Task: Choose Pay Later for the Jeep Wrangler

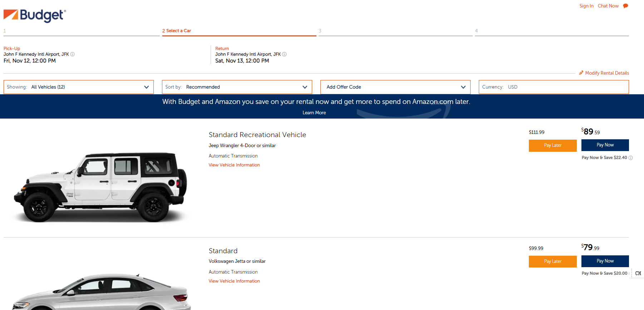Action: click(553, 145)
